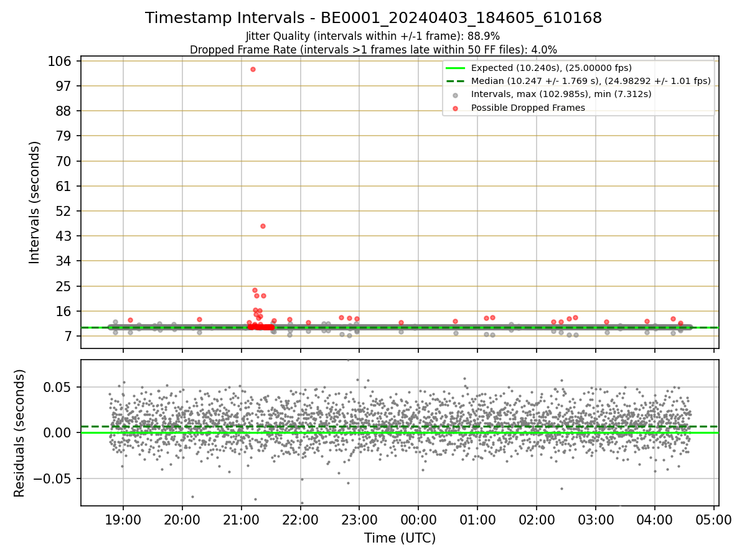
Task: Click the '04:00' time tick label
Action: click(x=655, y=519)
